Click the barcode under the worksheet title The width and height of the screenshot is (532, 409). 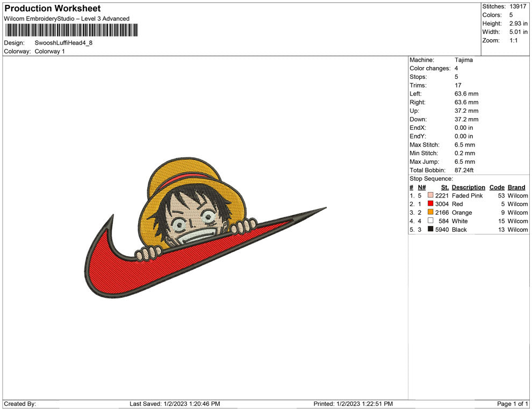pyautogui.click(x=71, y=31)
